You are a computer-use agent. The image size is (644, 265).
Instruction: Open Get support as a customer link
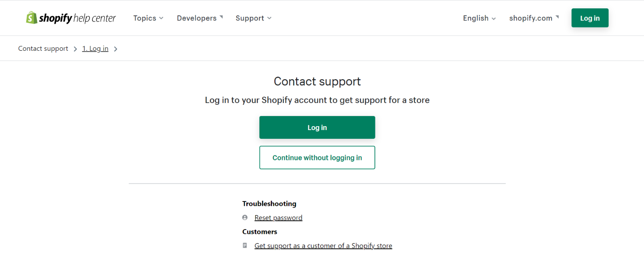(323, 246)
